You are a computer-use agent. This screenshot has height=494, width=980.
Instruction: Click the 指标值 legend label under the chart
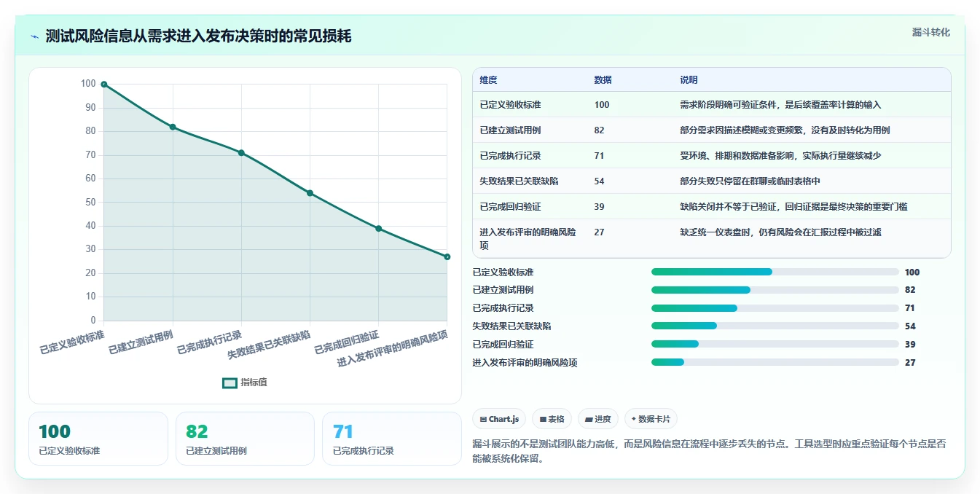coord(254,383)
